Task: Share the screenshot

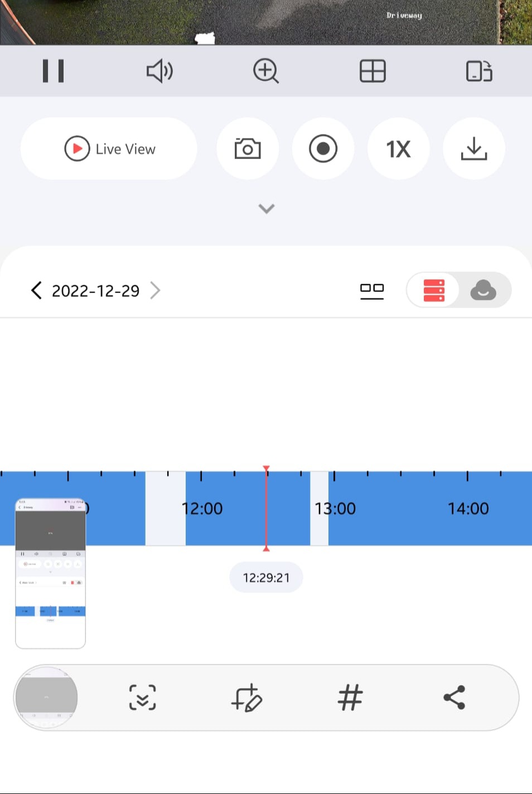Action: pos(454,697)
